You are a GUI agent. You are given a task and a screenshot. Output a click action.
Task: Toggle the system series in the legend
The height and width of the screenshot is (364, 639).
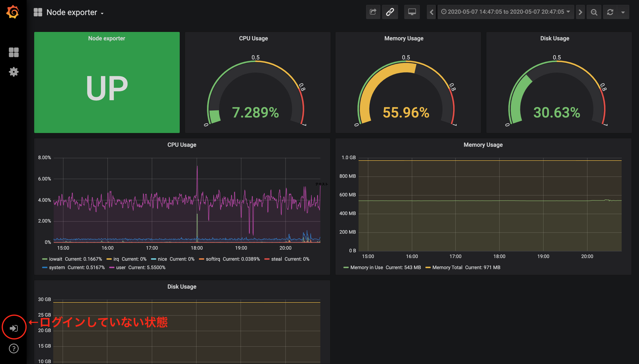click(x=57, y=268)
